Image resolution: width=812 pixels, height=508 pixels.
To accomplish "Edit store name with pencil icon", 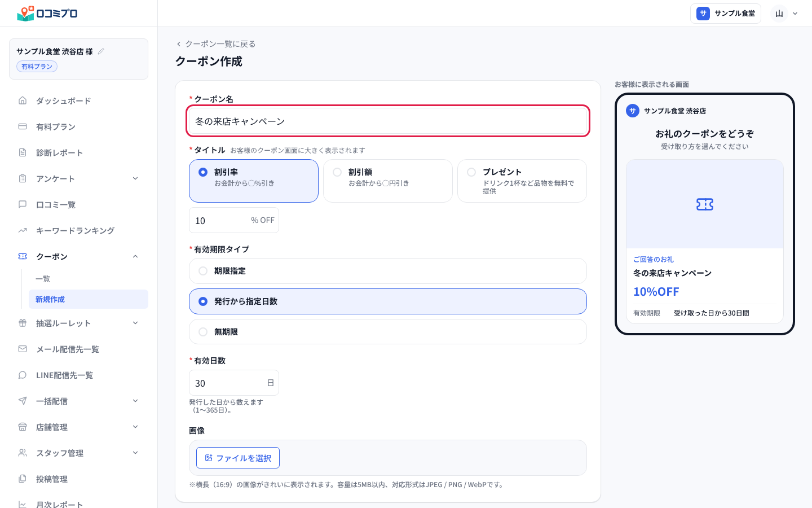I will [101, 51].
